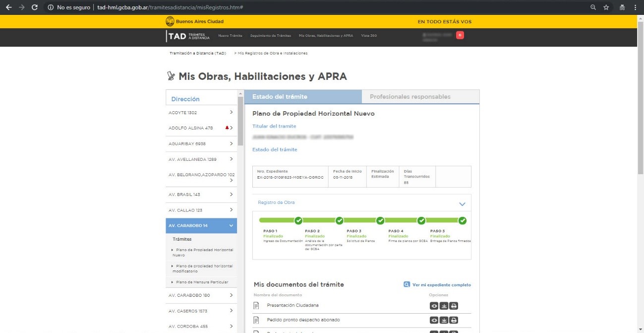Collapse the AV. CARABOBO 14 address

231,226
